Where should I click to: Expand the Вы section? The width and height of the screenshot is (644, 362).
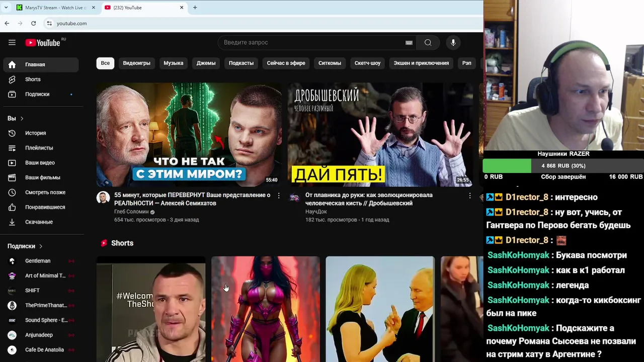click(x=16, y=119)
